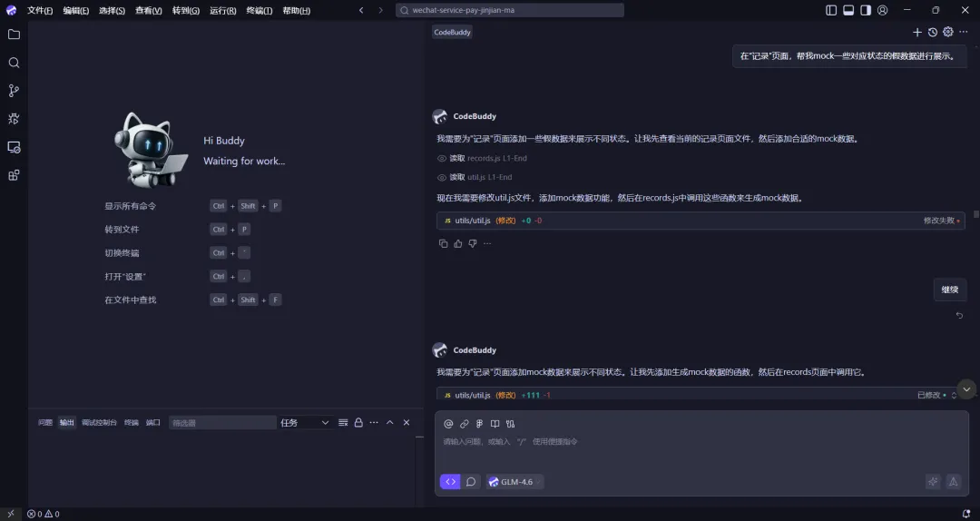Click the link attachment icon in chat input
Screen dimensions: 980x521
[465, 424]
